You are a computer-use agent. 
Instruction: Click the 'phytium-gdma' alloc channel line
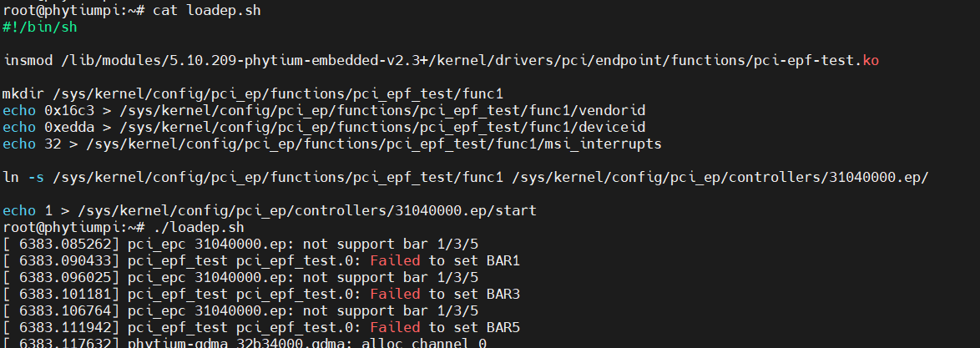pyautogui.click(x=307, y=342)
